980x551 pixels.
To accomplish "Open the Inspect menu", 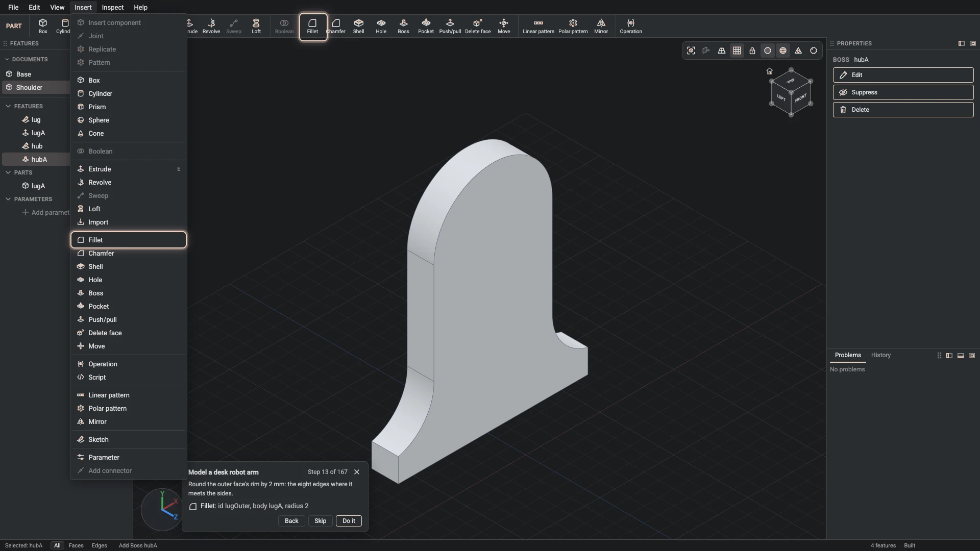I will point(113,7).
